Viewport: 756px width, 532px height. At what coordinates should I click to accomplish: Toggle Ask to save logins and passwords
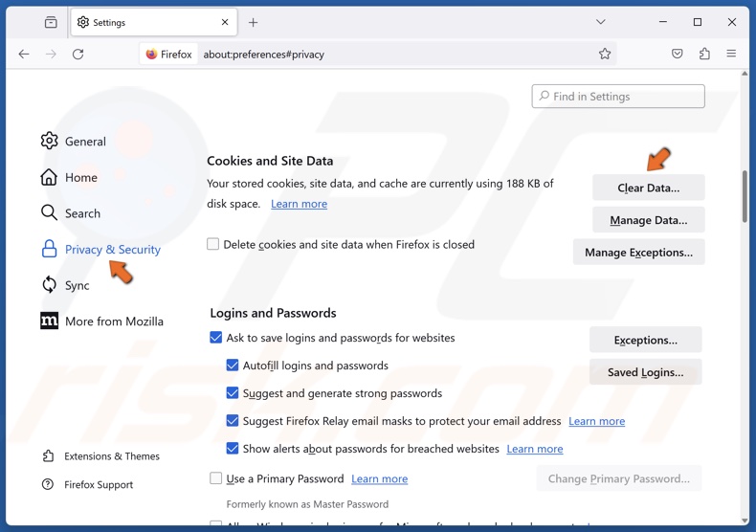click(x=215, y=338)
